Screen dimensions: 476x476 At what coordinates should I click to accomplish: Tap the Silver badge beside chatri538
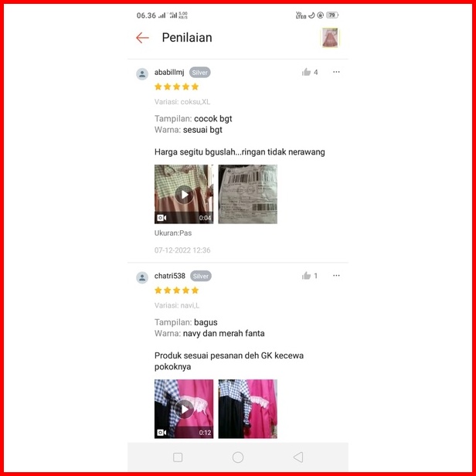point(201,276)
